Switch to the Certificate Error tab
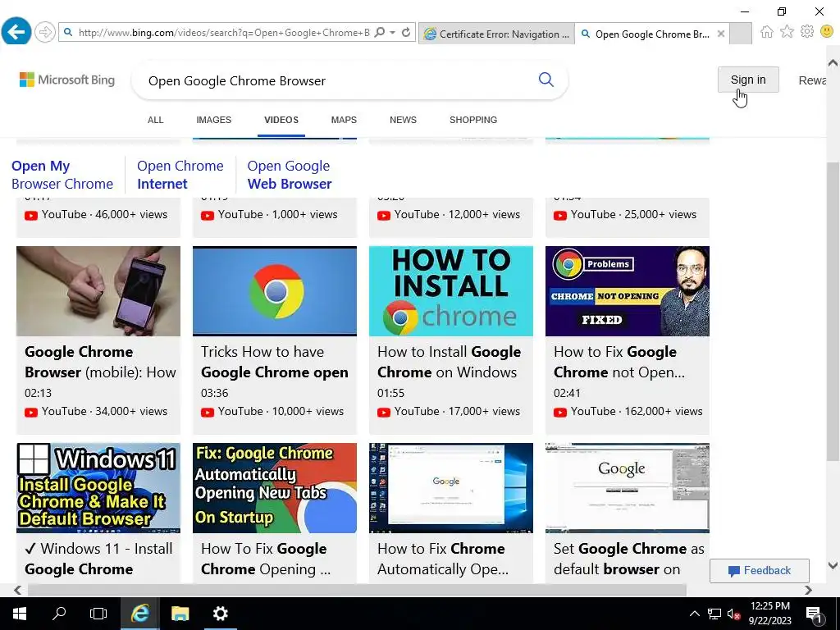 click(496, 34)
